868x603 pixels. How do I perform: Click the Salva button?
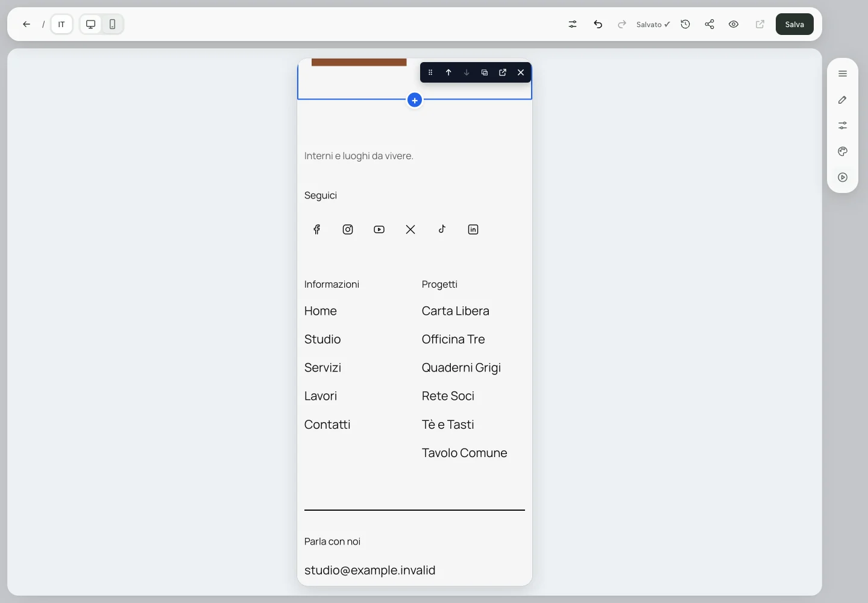[794, 24]
